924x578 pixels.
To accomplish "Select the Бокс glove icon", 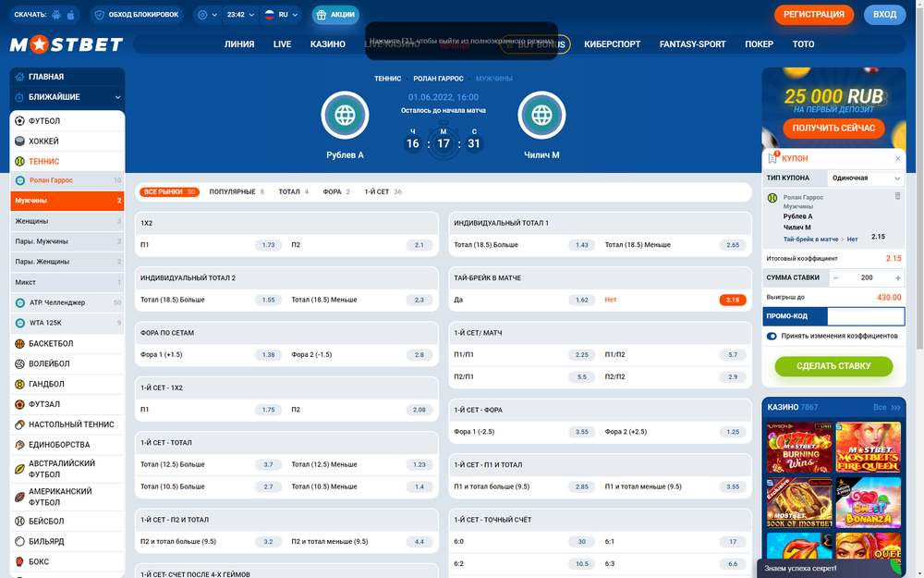I will tap(19, 561).
